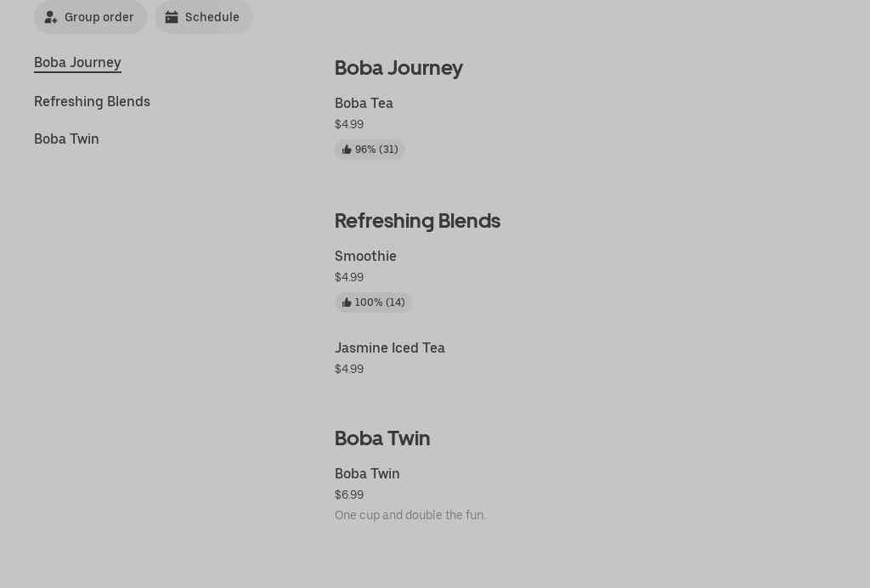Click the $4.99 price under Jasmine Iced Tea
The image size is (870, 588).
(349, 369)
